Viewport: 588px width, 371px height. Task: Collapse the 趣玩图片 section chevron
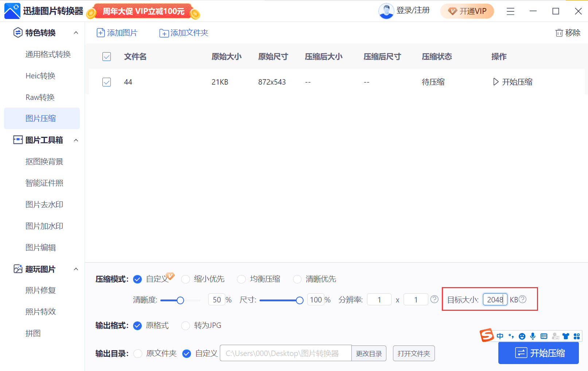tap(76, 269)
